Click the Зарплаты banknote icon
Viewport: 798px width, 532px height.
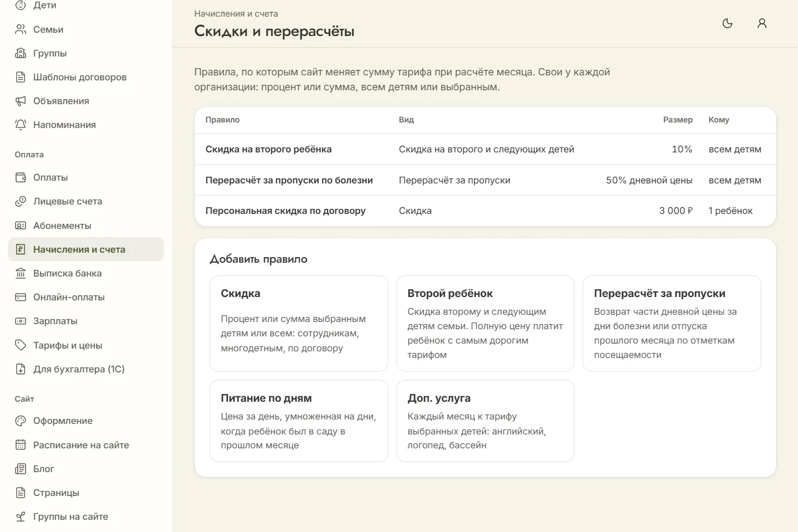click(21, 321)
